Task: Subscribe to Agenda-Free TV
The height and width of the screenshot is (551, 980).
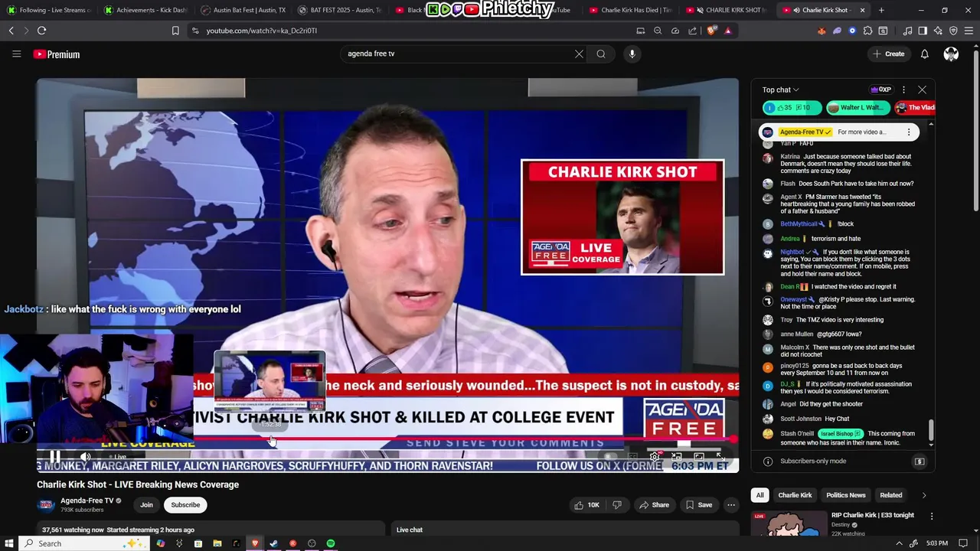Action: point(185,505)
